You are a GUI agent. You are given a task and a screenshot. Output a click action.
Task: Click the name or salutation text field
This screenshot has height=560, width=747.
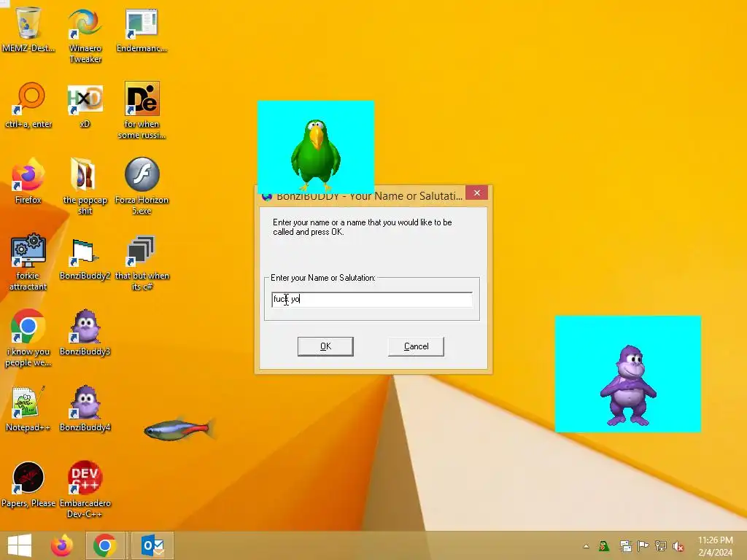pyautogui.click(x=372, y=300)
